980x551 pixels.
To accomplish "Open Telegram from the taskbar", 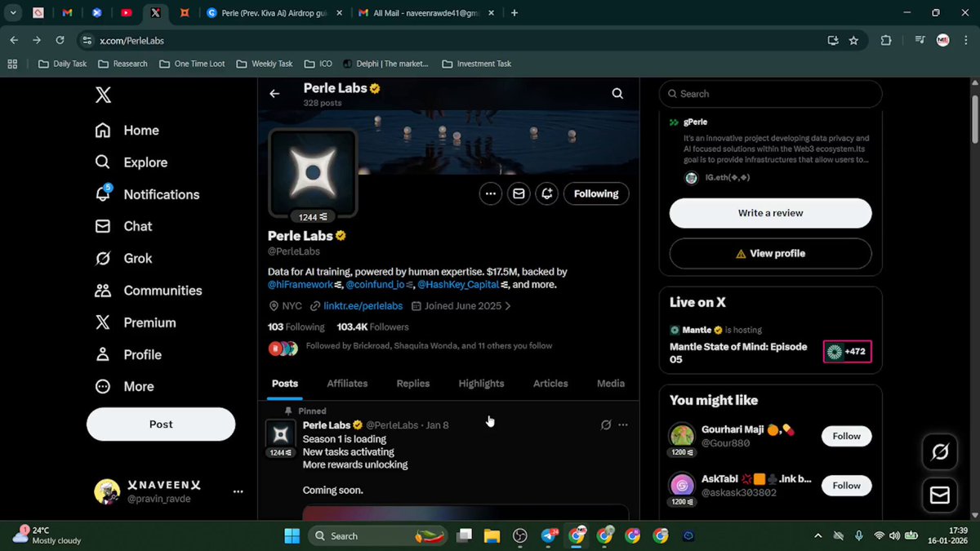I will (x=549, y=535).
